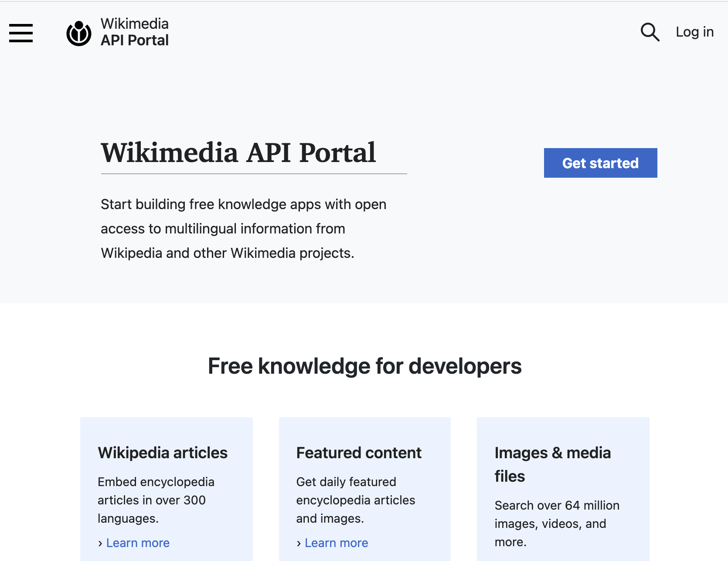728x561 pixels.
Task: Click the Wikimedia logo icon
Action: pyautogui.click(x=79, y=33)
